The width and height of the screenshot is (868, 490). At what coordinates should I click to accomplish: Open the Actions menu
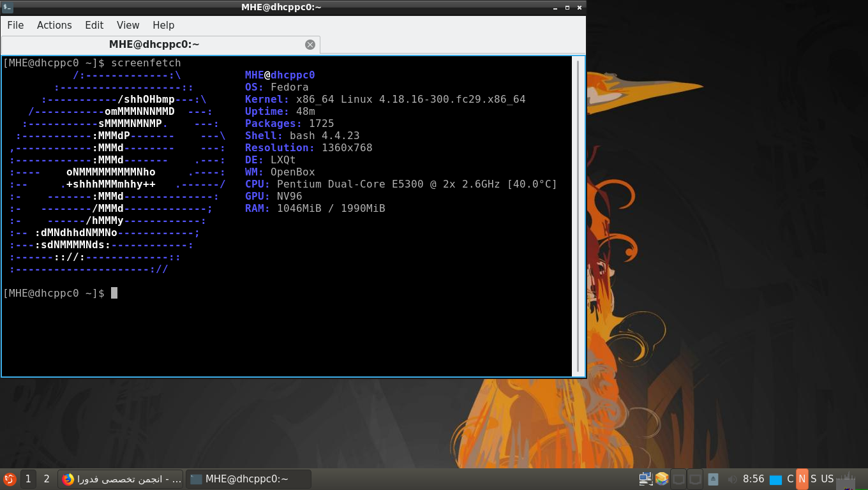(x=54, y=25)
